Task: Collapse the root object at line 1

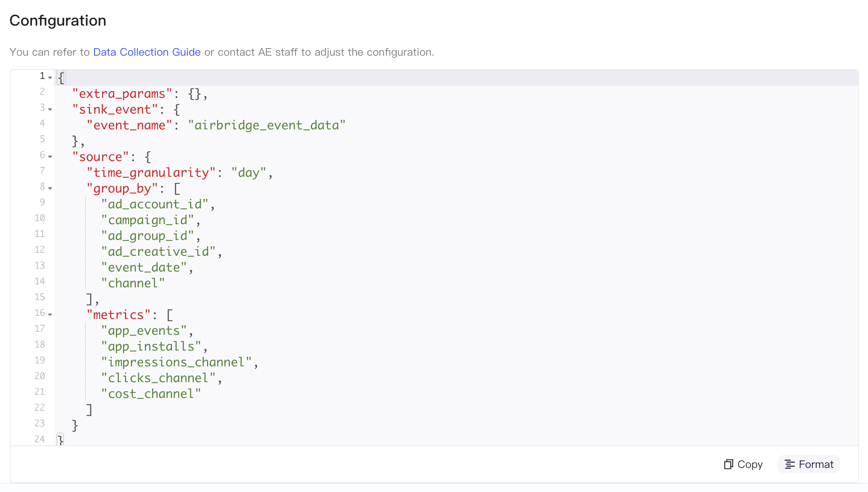Action: [50, 78]
